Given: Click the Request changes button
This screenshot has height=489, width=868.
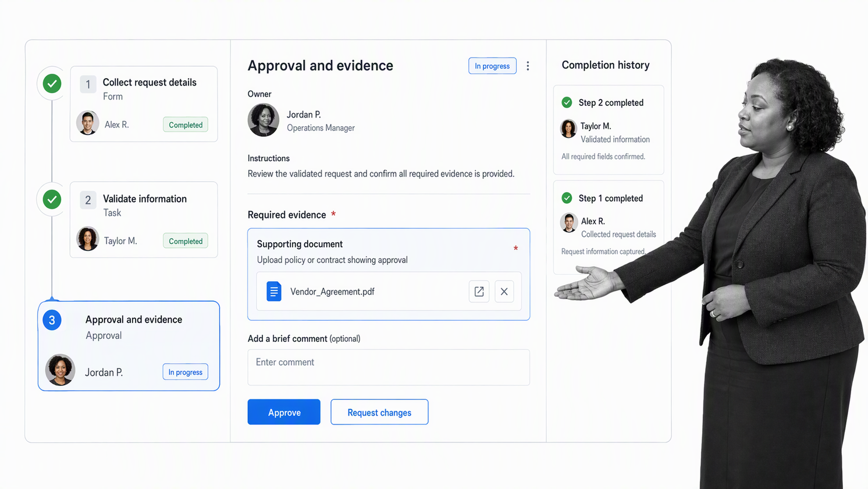Looking at the screenshot, I should pyautogui.click(x=379, y=412).
